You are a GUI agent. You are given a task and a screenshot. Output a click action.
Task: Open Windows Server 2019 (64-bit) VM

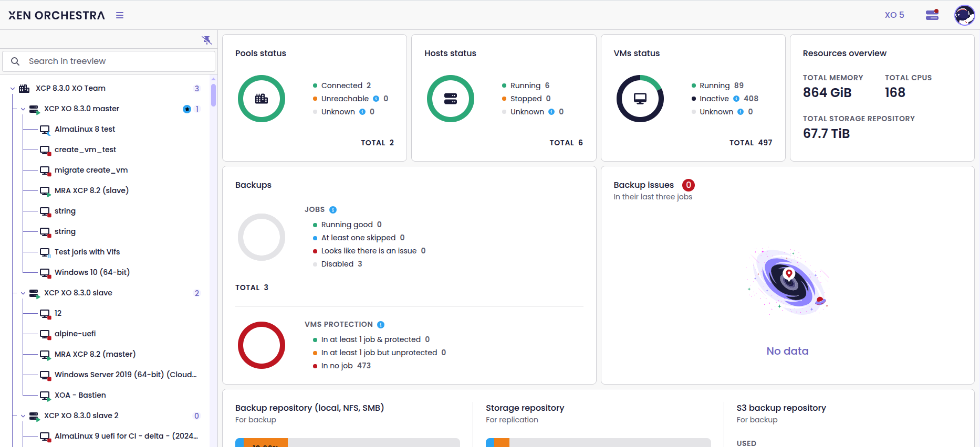(126, 375)
